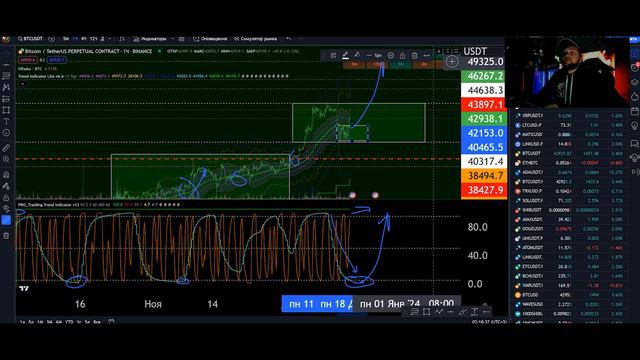Collapse the indicator legend arrow below Trend Indicator

coord(22,84)
